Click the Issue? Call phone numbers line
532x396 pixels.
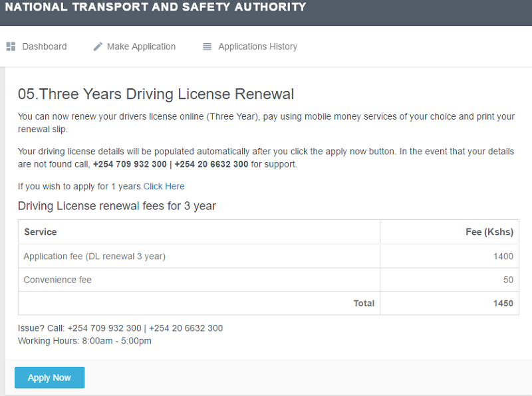click(120, 328)
